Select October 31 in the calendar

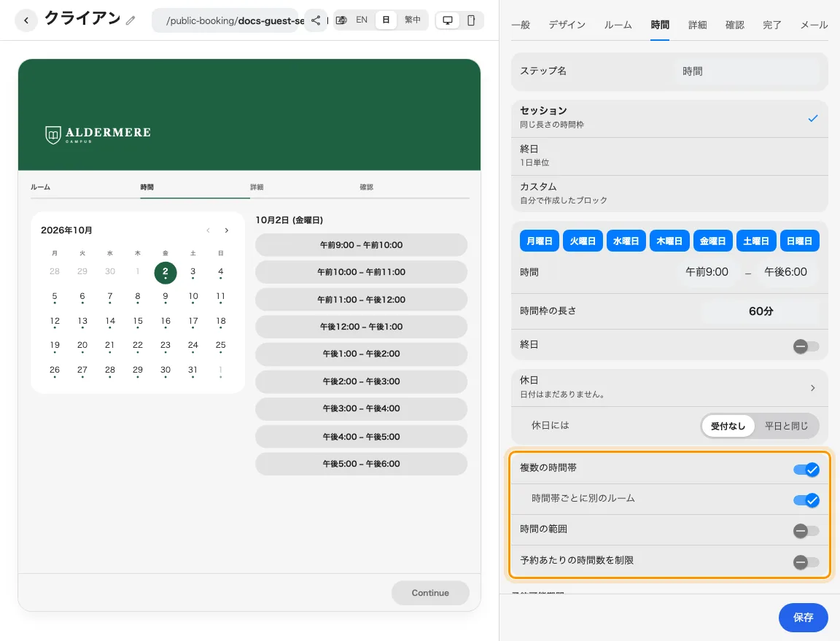[x=192, y=370]
